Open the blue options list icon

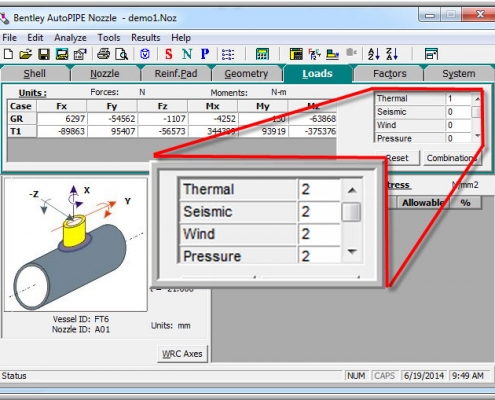pyautogui.click(x=228, y=54)
